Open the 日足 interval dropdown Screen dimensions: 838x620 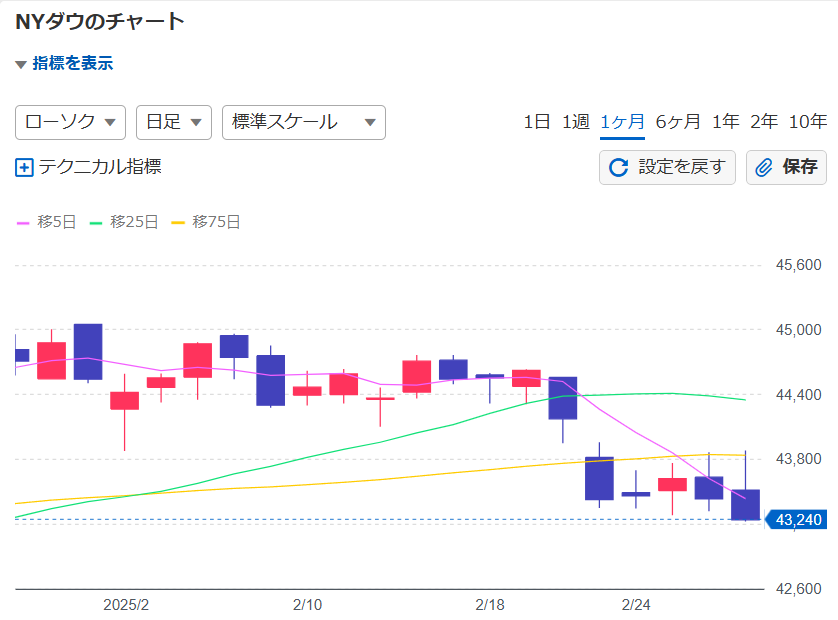coord(174,122)
